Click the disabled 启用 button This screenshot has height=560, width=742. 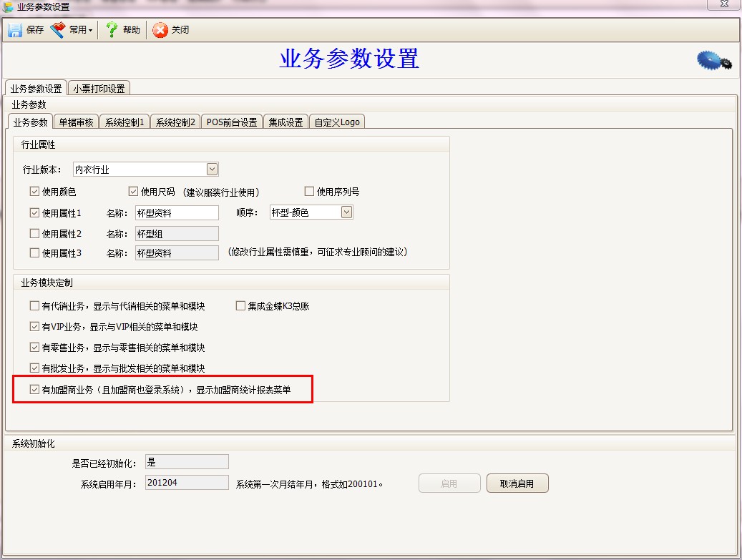tap(449, 483)
